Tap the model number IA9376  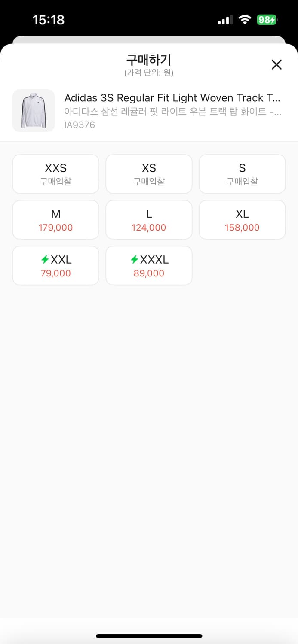pos(80,125)
